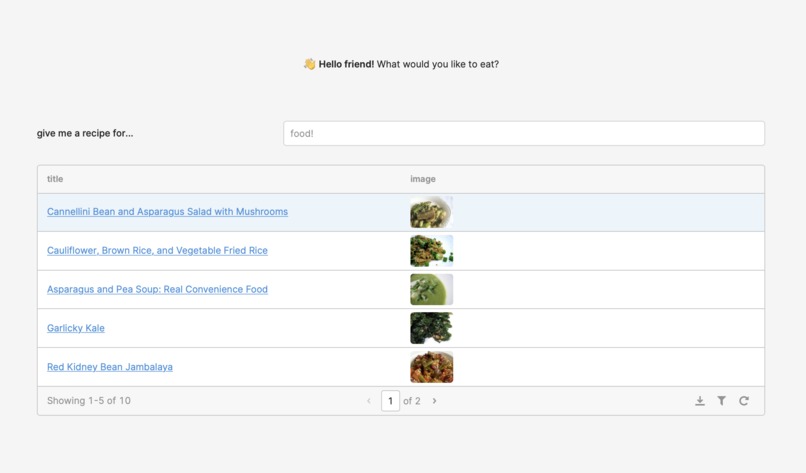
Task: Click the Garlicky Kale thumbnail image
Action: [431, 328]
